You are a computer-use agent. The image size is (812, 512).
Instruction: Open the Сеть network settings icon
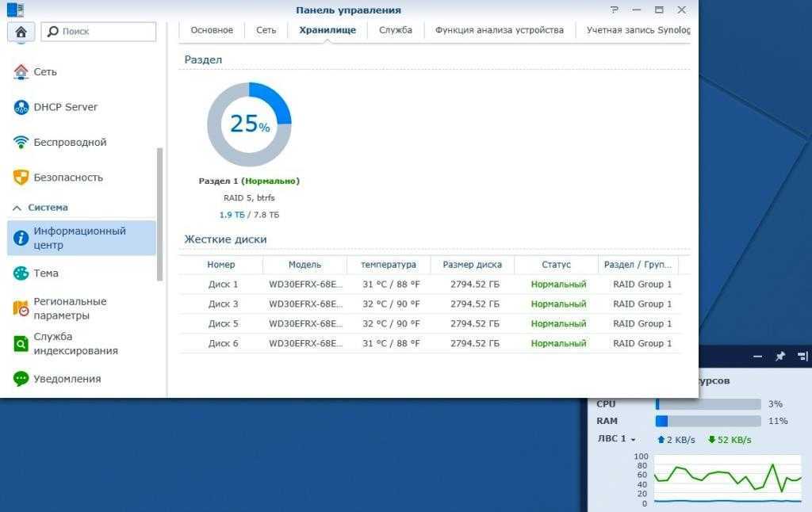tap(21, 72)
